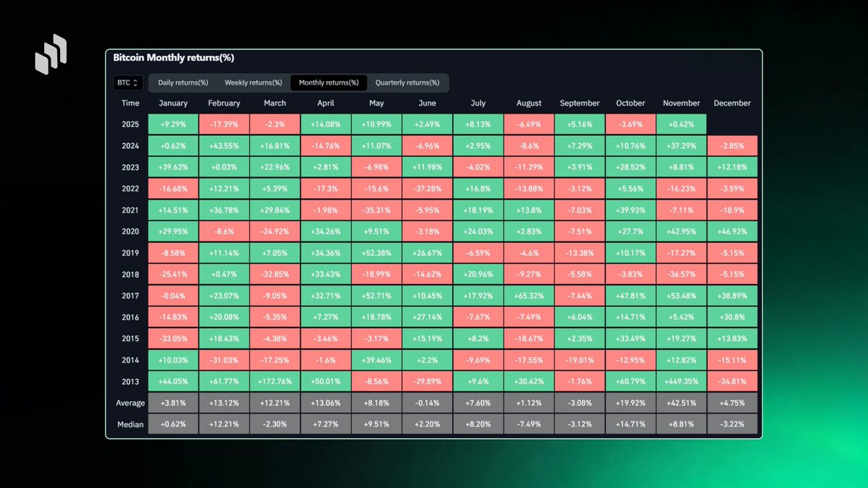The height and width of the screenshot is (488, 868).
Task: Click the 2023 row label
Action: [130, 166]
